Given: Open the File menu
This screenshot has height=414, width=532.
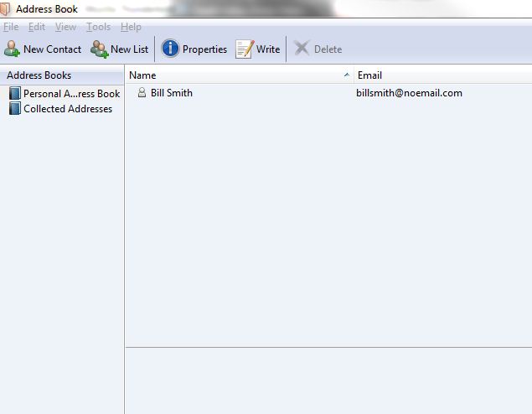Looking at the screenshot, I should pos(10,27).
